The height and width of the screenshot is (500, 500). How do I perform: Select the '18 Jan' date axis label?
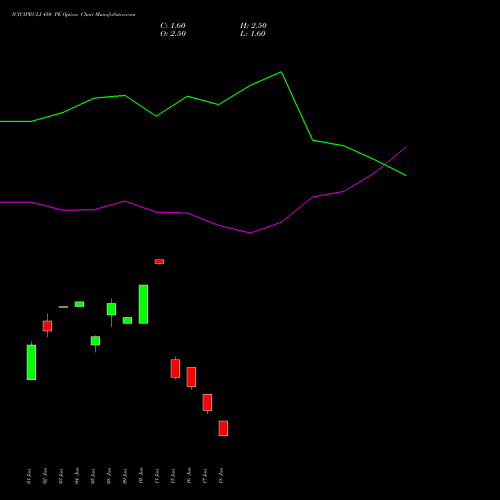[x=221, y=476]
